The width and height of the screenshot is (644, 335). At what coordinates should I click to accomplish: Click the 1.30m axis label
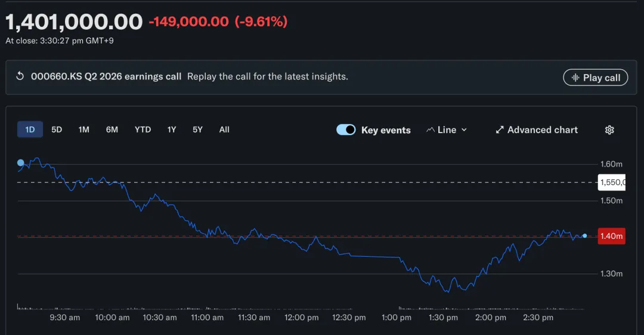[x=611, y=273]
